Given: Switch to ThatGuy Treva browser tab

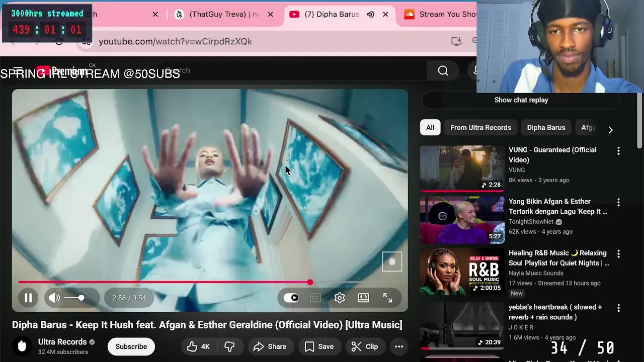Looking at the screenshot, I should pos(224,14).
